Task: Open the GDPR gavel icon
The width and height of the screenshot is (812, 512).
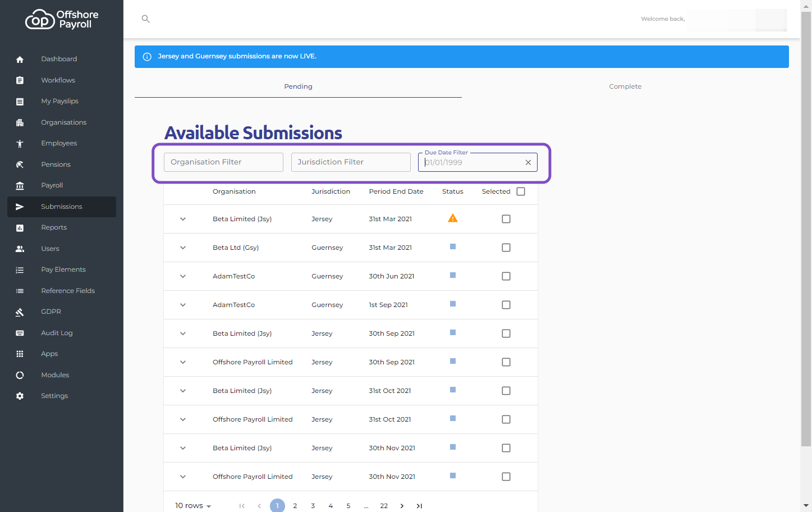Action: pyautogui.click(x=20, y=312)
